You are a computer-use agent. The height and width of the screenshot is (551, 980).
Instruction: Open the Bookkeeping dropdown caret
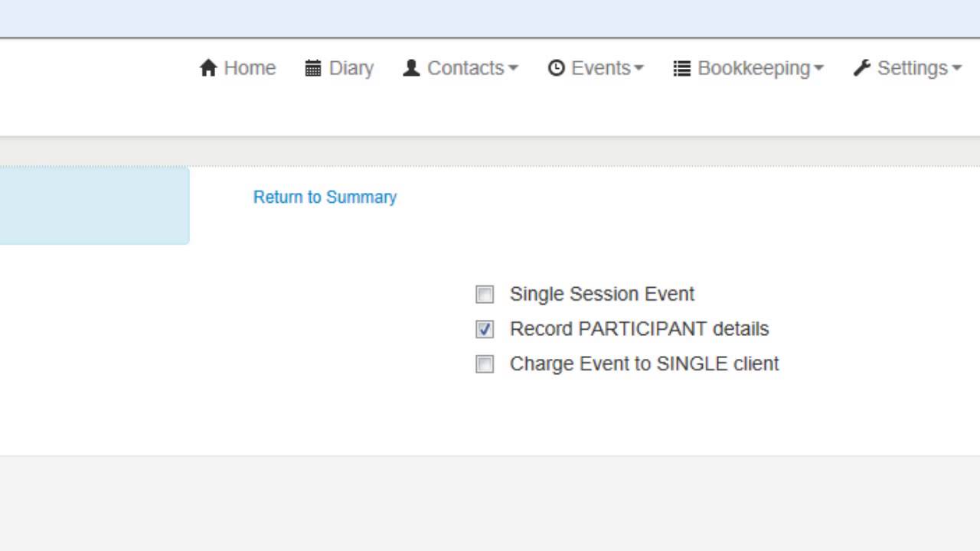coord(818,68)
